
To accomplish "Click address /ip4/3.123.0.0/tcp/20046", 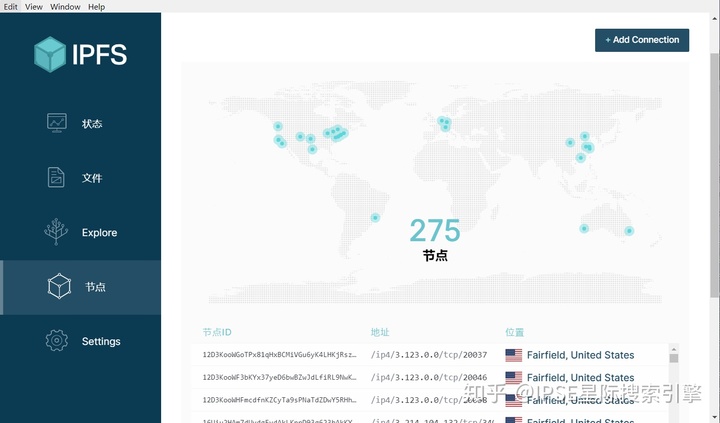I will 429,377.
